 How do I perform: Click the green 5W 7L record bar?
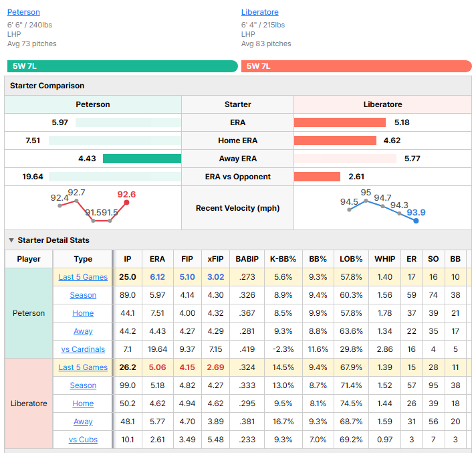(122, 66)
